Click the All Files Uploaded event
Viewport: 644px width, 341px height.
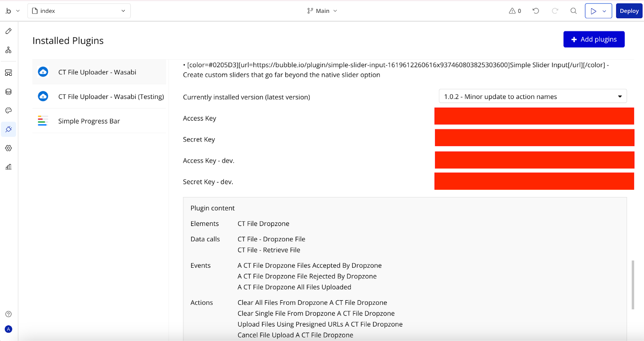pyautogui.click(x=294, y=287)
